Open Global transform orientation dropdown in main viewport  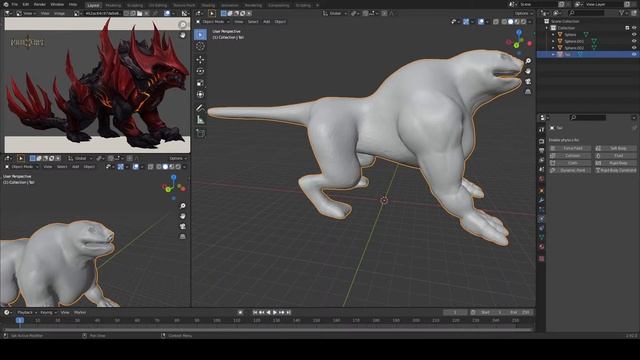[x=335, y=13]
